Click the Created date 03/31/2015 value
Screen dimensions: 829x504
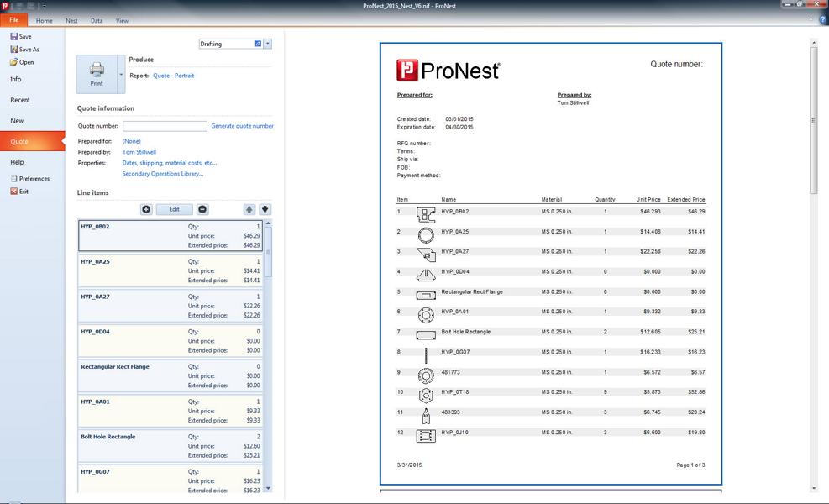tap(459, 119)
